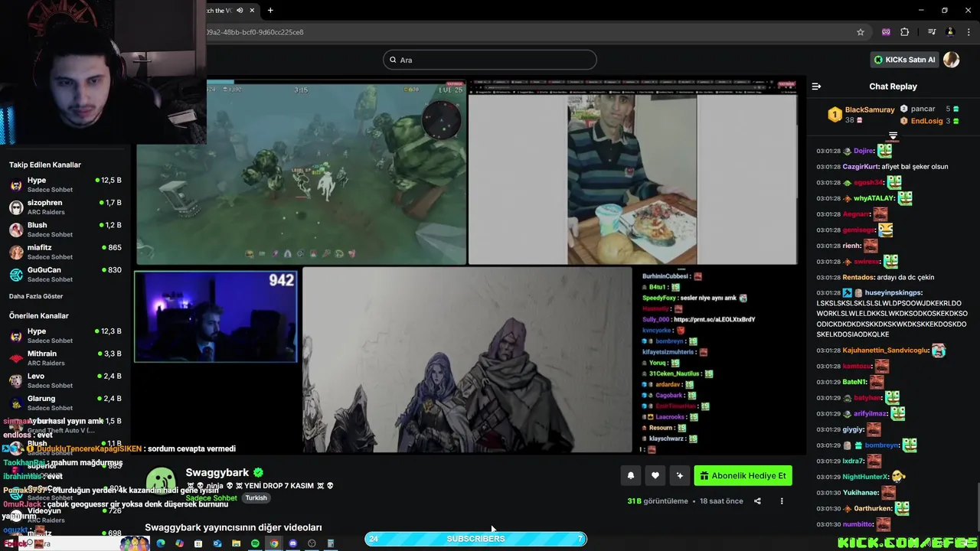Open File Explorer from the taskbar
980x551 pixels.
click(x=236, y=543)
